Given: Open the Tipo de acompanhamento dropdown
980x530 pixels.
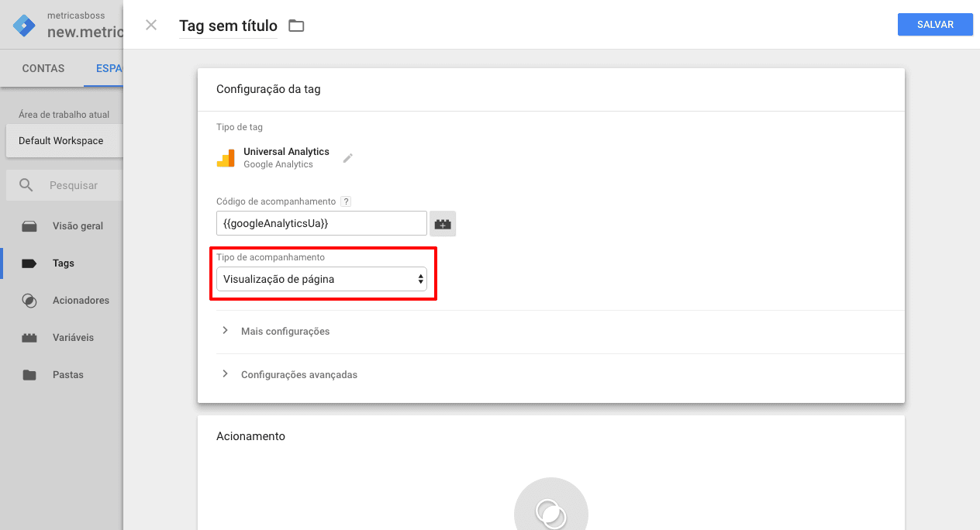Looking at the screenshot, I should coord(322,278).
